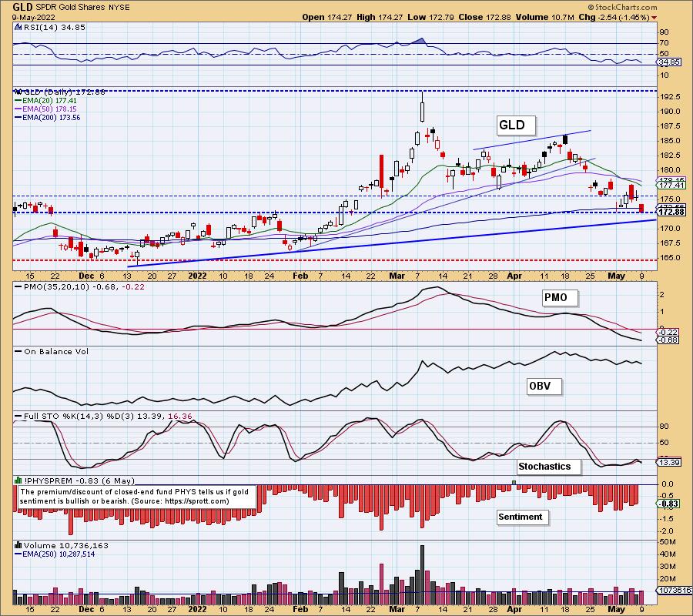Click the Sentiment annotation box

click(523, 517)
